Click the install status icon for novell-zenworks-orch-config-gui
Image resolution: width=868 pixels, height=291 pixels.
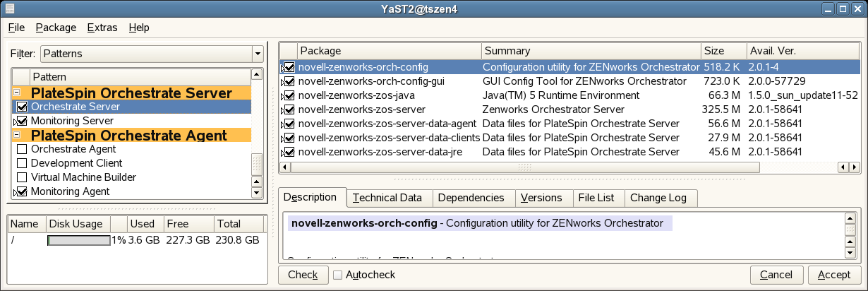[x=289, y=81]
